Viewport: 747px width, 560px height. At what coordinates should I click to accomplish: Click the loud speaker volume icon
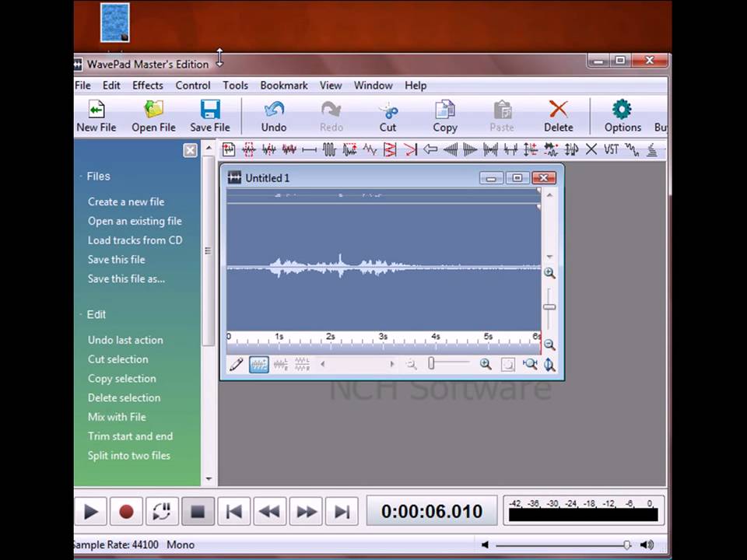(x=647, y=544)
